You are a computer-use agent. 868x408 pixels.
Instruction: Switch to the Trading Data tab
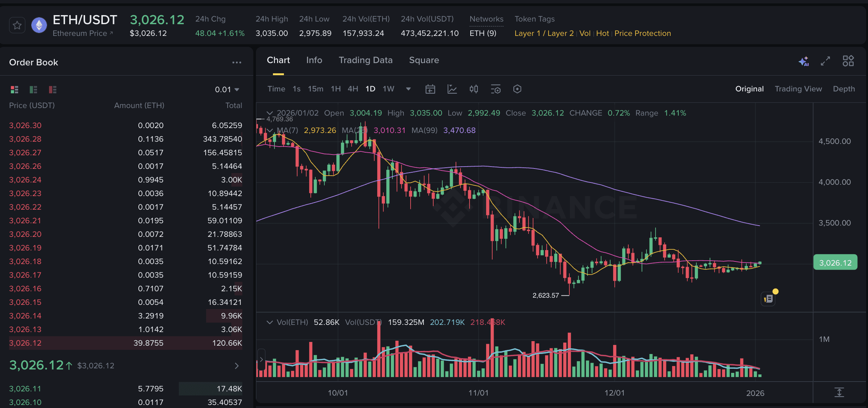[365, 60]
